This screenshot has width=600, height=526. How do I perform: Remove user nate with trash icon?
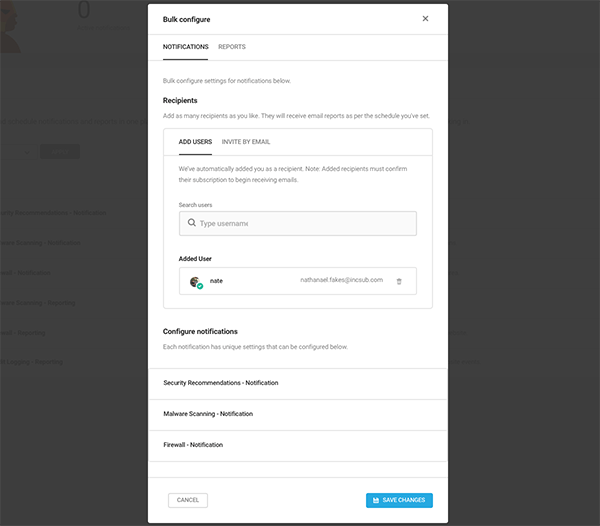(399, 281)
